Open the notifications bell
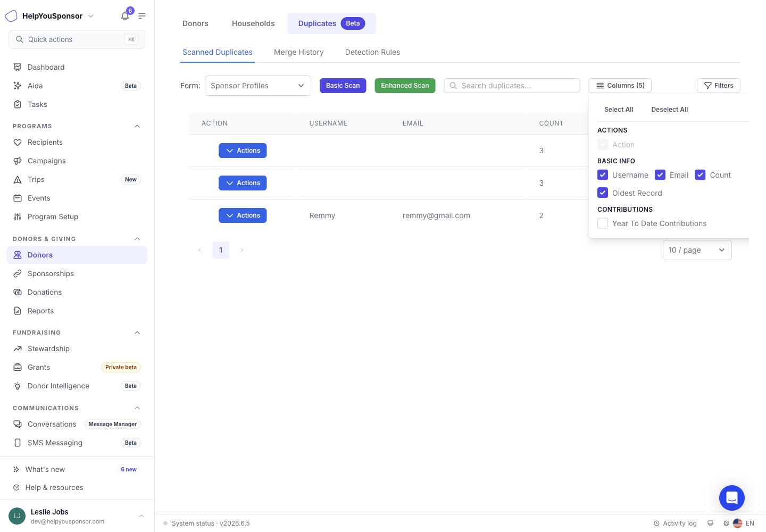This screenshot has width=766, height=532. 125,16
